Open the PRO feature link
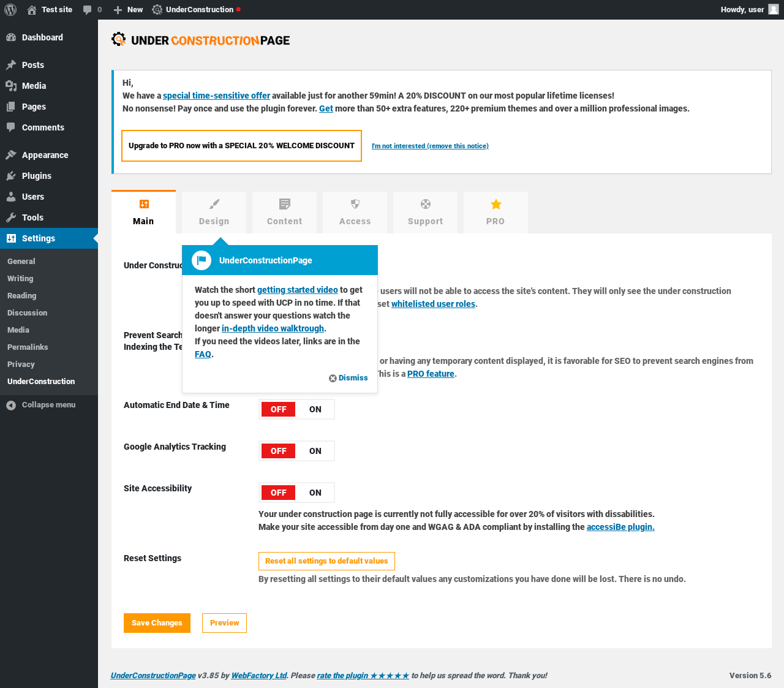The width and height of the screenshot is (784, 688). click(431, 374)
